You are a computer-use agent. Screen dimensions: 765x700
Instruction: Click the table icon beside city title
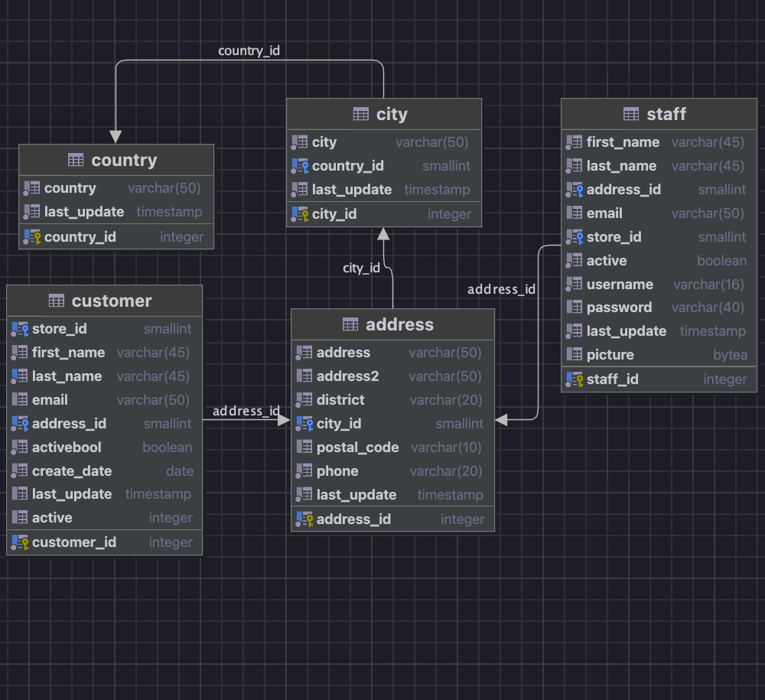pyautogui.click(x=361, y=115)
